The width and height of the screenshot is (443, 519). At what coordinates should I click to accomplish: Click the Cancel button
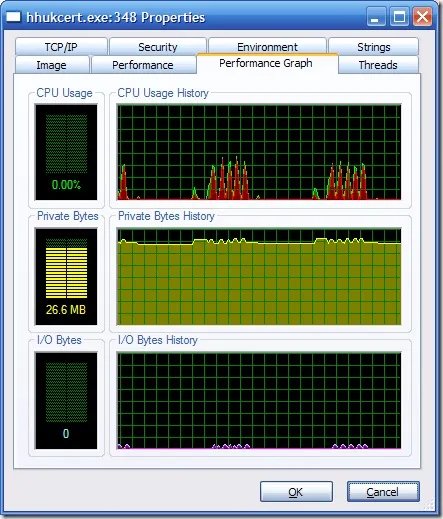coord(383,491)
